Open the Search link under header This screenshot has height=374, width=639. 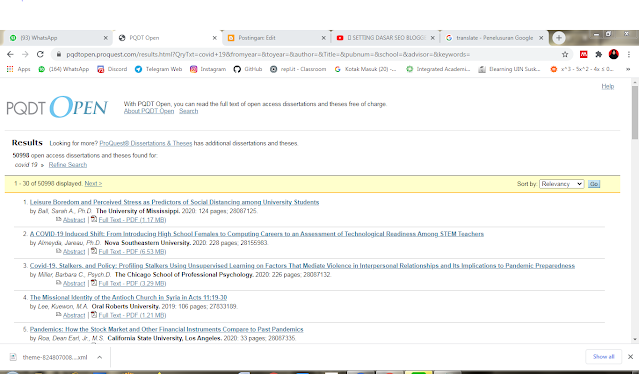tap(189, 111)
